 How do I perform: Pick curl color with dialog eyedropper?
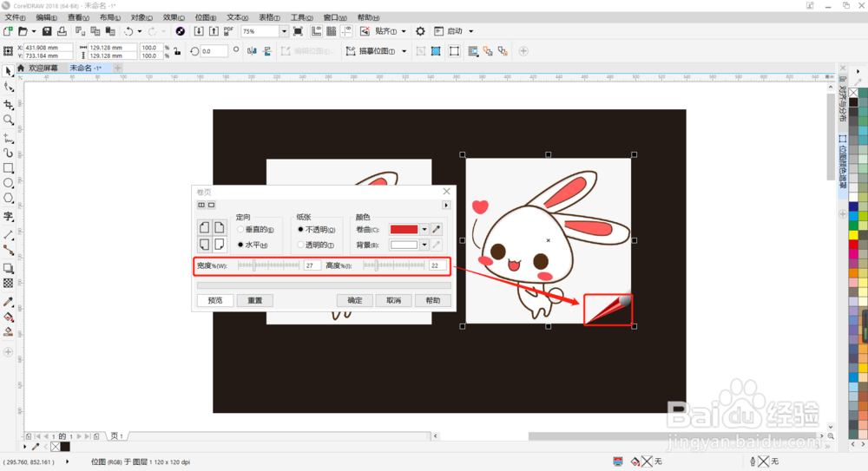tap(437, 229)
